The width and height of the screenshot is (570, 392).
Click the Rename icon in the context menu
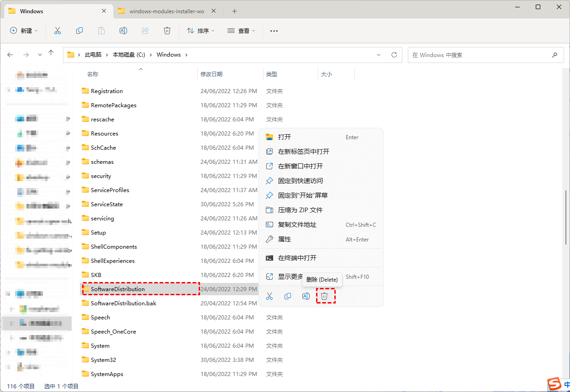tap(306, 296)
